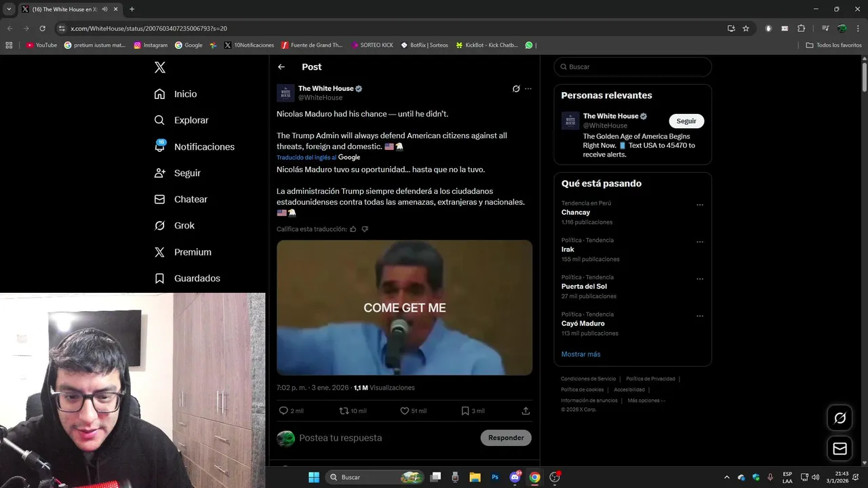The height and width of the screenshot is (488, 868).
Task: Open SORTEO KICK bookmark
Action: click(x=372, y=45)
